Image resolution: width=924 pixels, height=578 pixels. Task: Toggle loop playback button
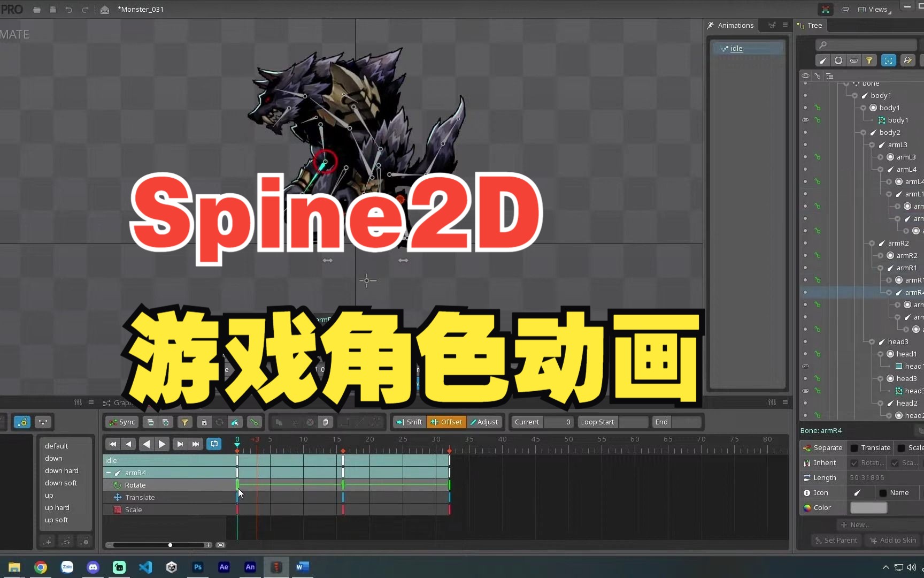214,444
